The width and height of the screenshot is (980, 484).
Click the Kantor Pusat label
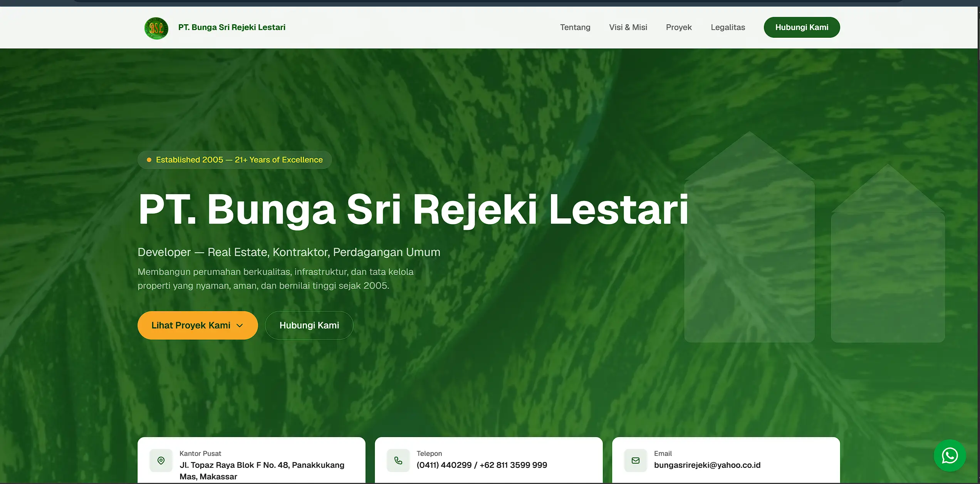click(200, 454)
